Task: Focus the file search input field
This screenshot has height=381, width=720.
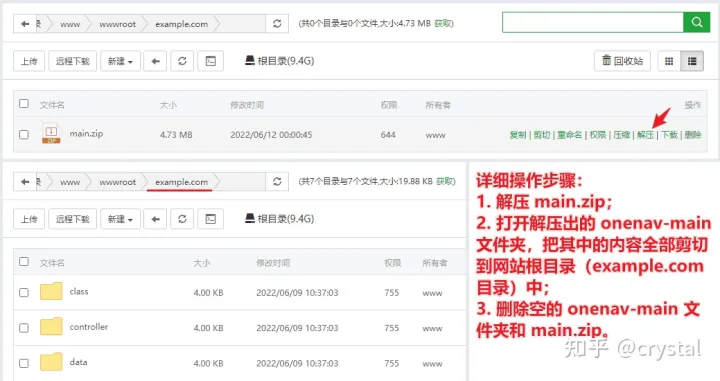Action: (593, 22)
